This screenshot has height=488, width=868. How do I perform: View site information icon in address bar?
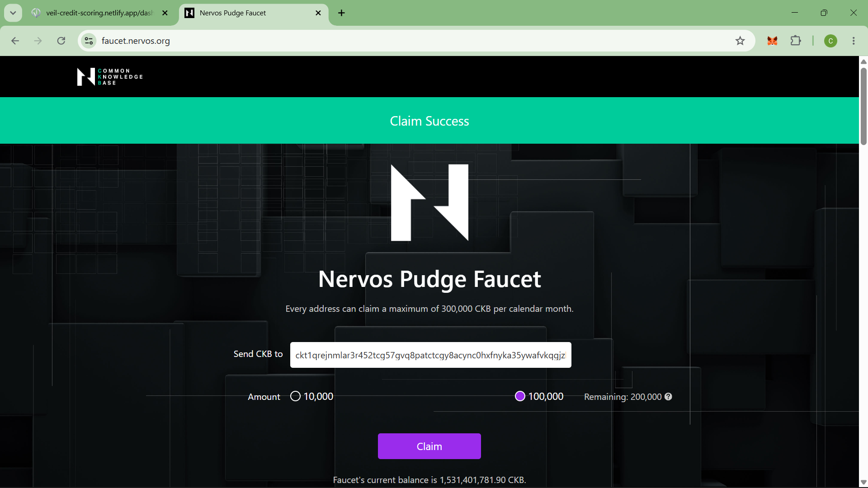(x=89, y=41)
